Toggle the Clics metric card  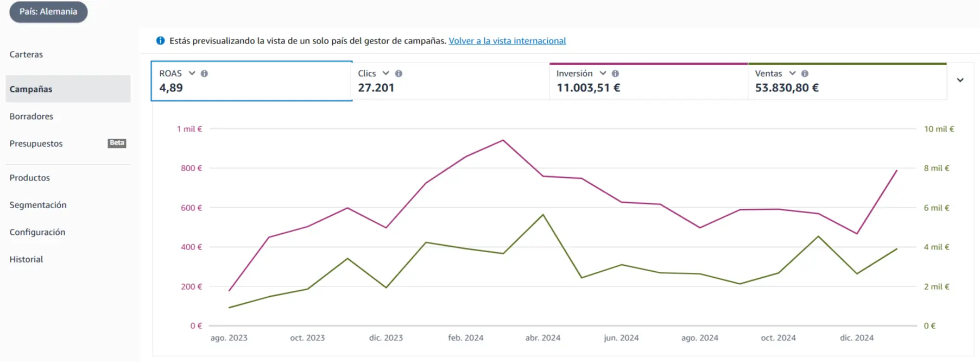coord(451,81)
